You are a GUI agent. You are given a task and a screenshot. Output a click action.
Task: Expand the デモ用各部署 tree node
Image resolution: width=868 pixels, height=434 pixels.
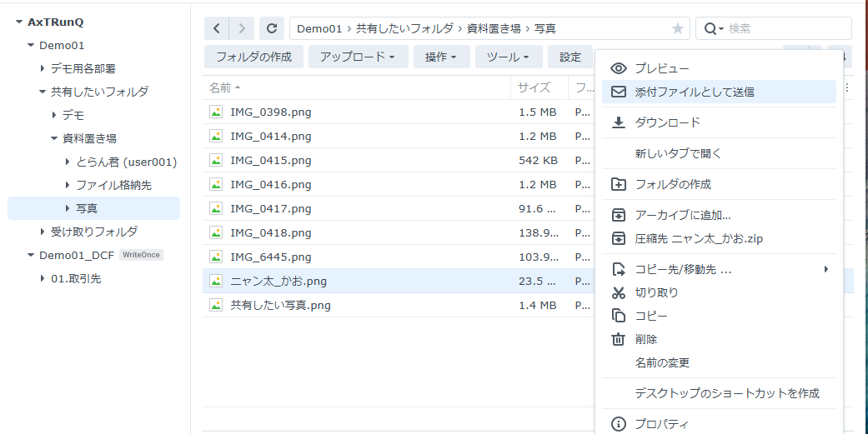tap(42, 68)
